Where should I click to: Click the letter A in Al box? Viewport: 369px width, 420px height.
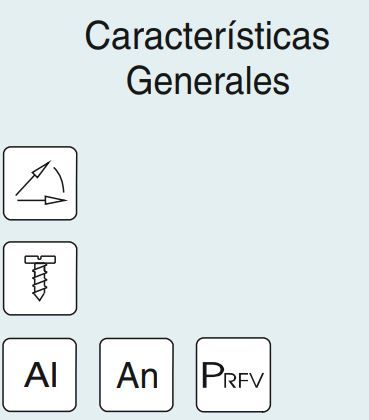coord(36,375)
